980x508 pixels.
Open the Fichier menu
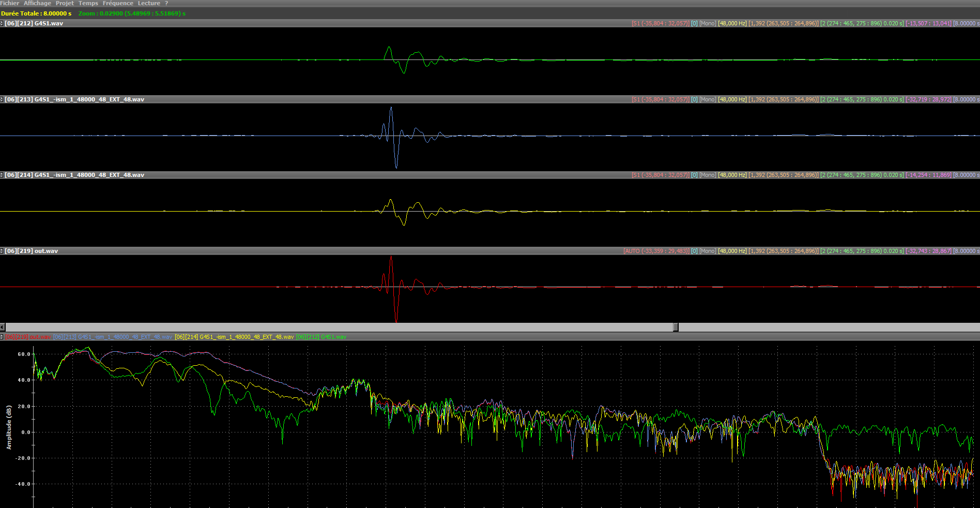tap(9, 3)
